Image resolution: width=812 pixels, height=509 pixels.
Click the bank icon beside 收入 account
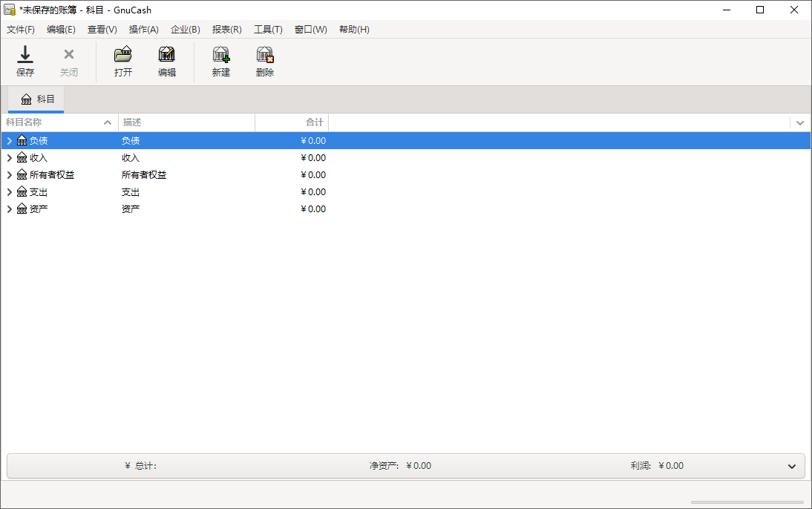[x=22, y=157]
